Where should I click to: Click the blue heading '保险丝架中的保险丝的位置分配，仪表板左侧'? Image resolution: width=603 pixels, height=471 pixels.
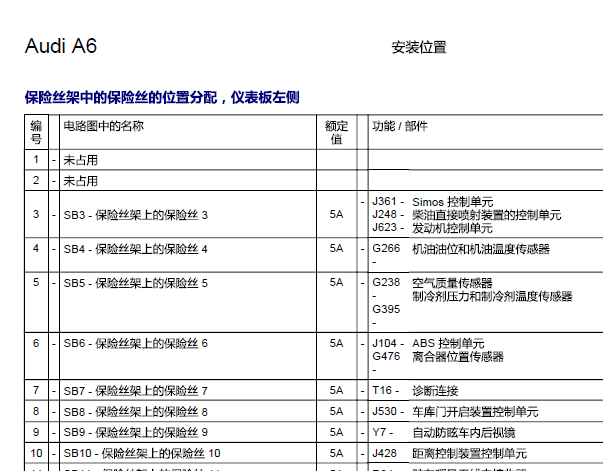162,97
